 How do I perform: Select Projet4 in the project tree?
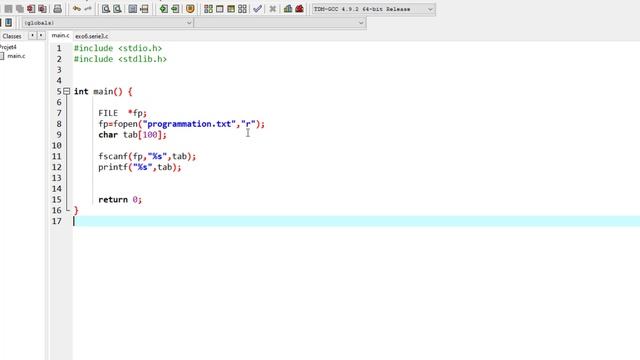(8, 47)
